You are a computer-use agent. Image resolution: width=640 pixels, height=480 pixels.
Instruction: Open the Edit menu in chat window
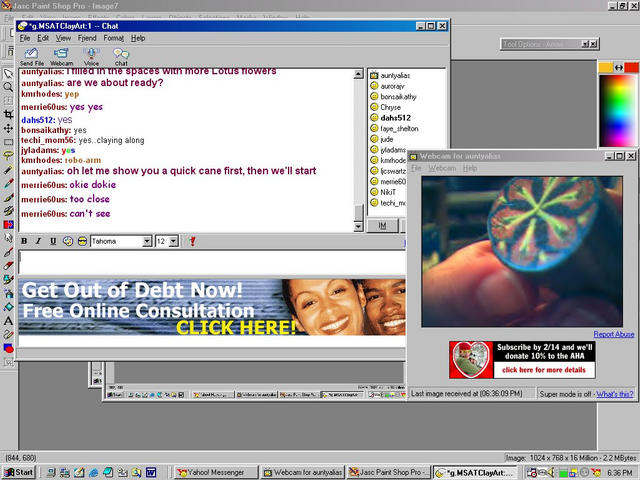(x=43, y=38)
